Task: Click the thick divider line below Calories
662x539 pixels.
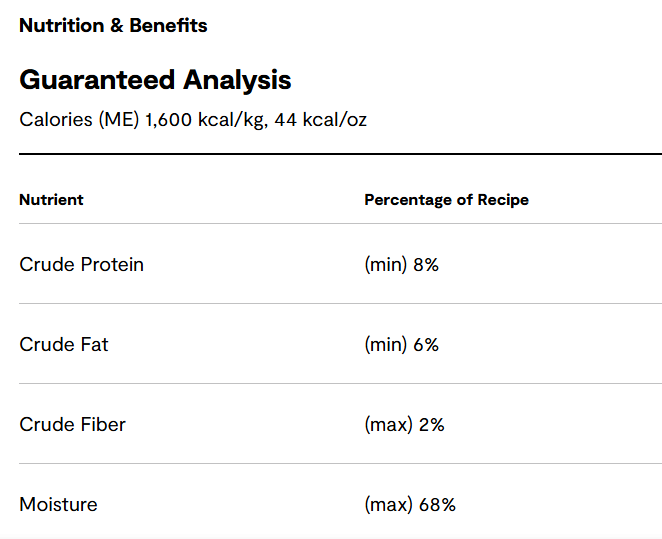Action: (x=340, y=154)
